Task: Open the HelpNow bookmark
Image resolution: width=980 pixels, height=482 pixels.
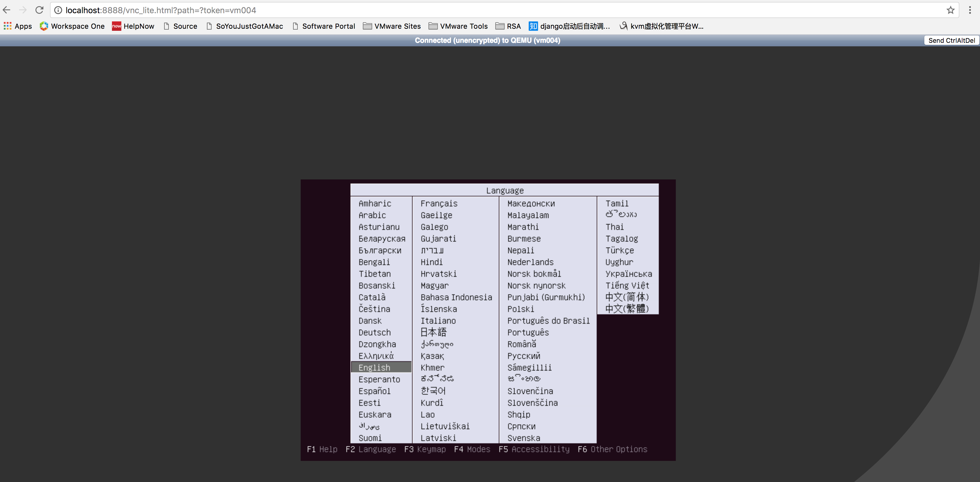Action: tap(133, 26)
